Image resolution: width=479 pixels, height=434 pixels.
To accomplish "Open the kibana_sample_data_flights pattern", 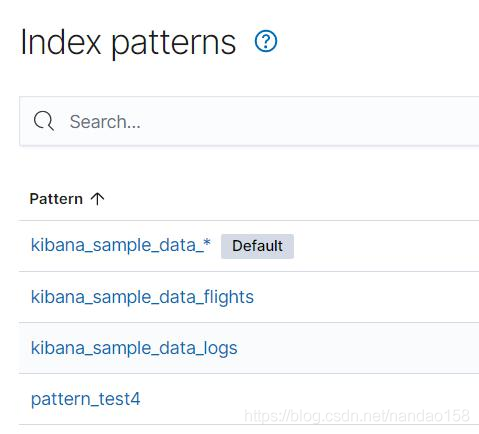I will [142, 297].
